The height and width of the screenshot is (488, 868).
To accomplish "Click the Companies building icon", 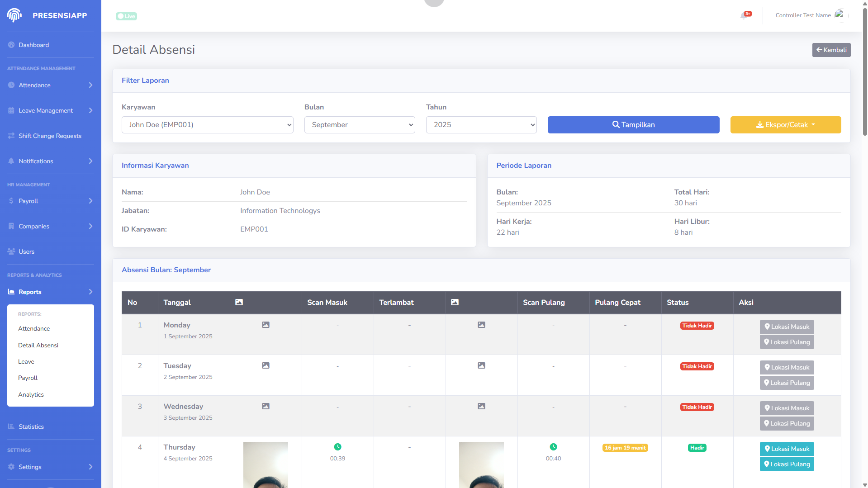I will click(11, 226).
